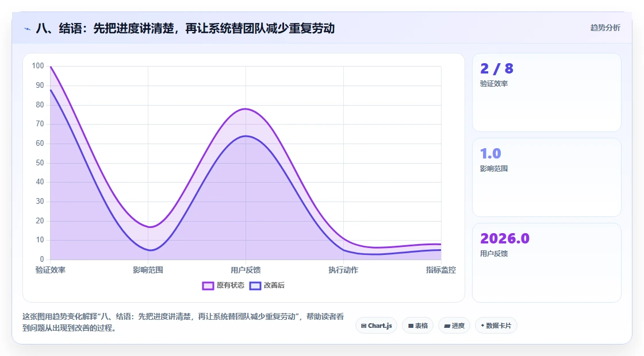Click the 表格 tag button
This screenshot has height=356, width=644.
point(417,326)
